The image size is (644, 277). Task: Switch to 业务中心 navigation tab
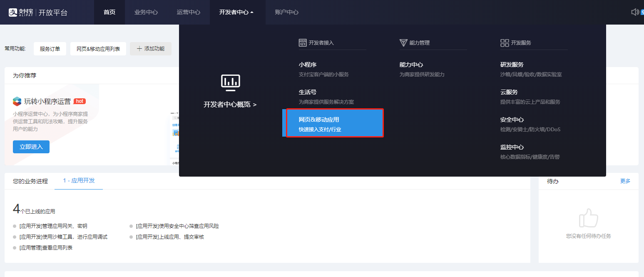pyautogui.click(x=146, y=12)
